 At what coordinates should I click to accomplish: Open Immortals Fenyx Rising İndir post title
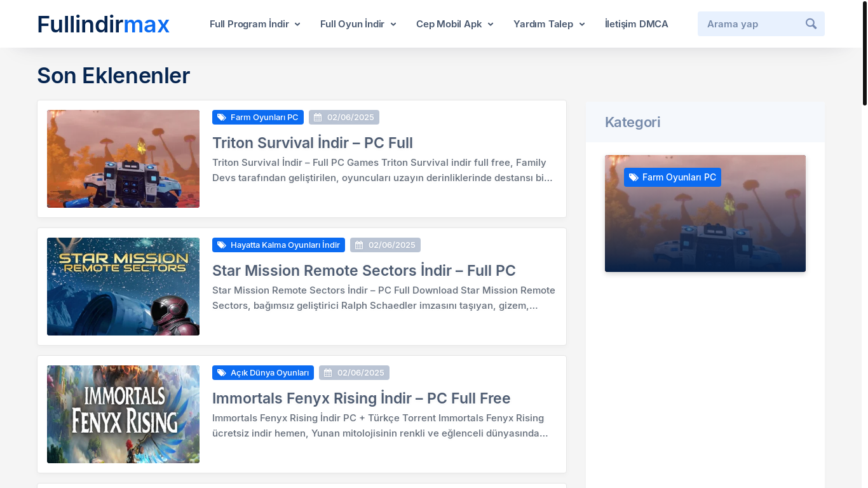[x=362, y=398]
